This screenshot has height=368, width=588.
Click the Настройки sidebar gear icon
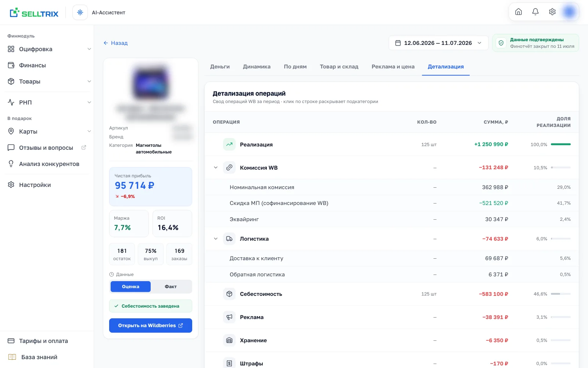tap(11, 185)
